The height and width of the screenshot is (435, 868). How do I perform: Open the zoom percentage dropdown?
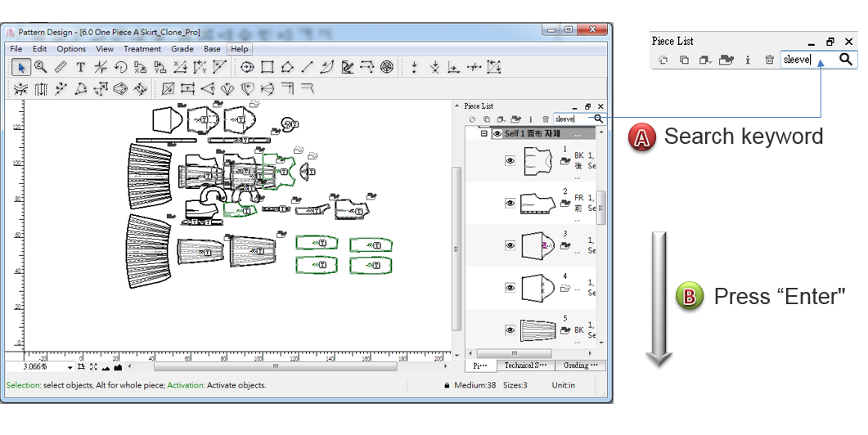(70, 367)
